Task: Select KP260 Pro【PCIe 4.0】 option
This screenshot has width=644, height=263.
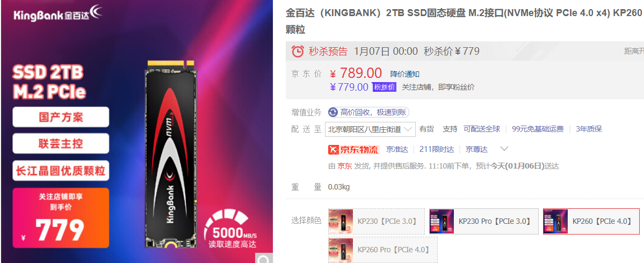Action: point(383,250)
